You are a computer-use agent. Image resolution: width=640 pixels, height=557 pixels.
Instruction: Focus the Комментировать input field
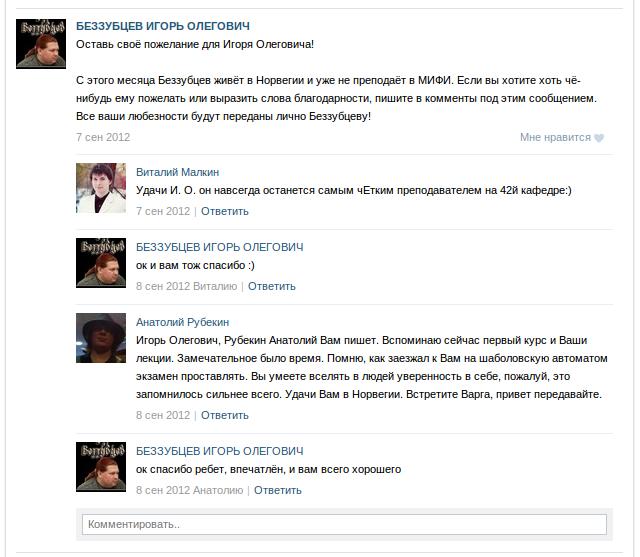point(344,524)
